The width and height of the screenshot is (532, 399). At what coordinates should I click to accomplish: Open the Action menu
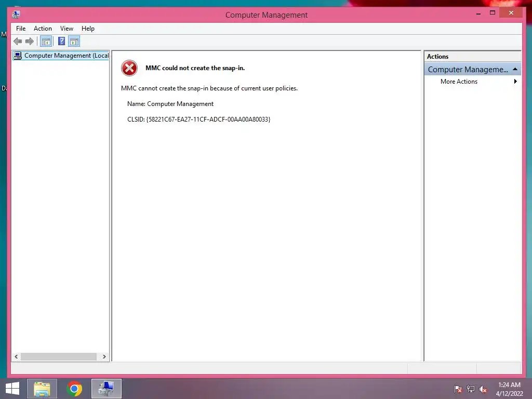(x=43, y=29)
